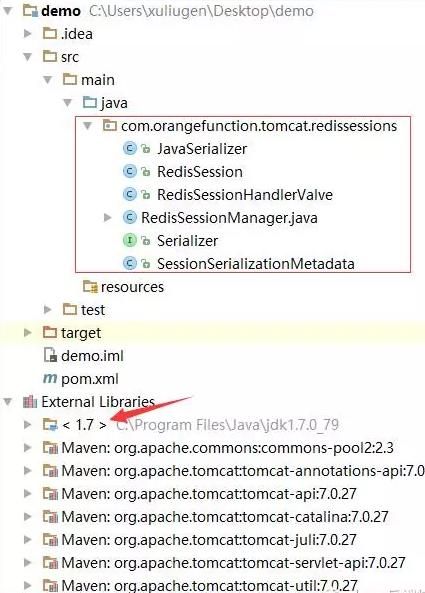Collapse the src folder

click(28, 57)
